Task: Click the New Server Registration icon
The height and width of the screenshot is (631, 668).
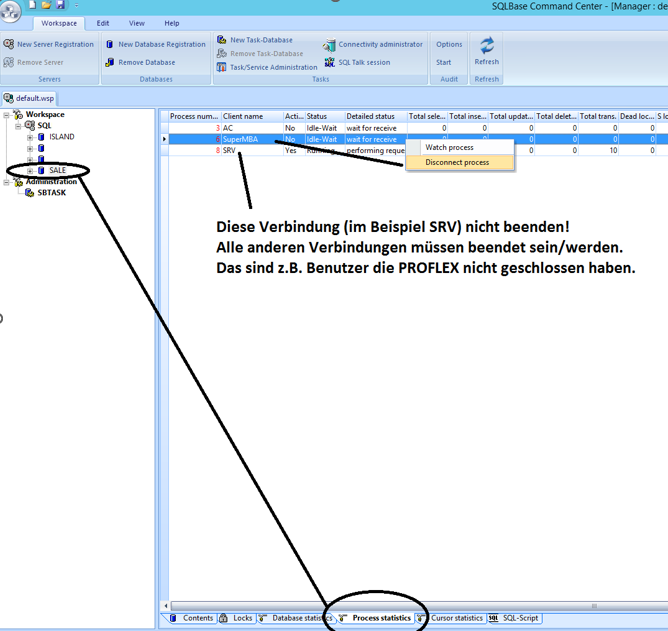Action: 9,44
